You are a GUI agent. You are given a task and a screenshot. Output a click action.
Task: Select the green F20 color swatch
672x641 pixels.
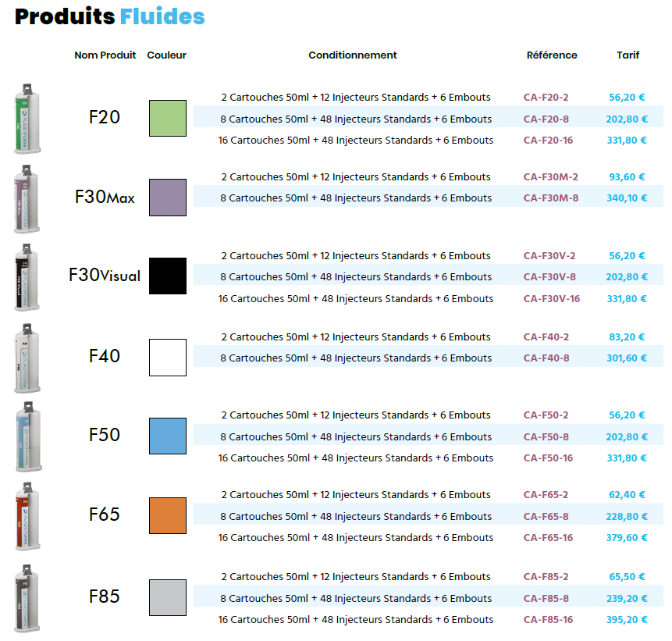coord(168,119)
